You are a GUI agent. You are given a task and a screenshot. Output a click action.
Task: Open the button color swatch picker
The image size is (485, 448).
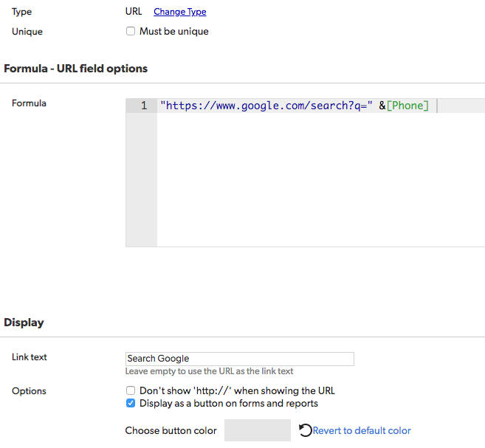pyautogui.click(x=258, y=430)
